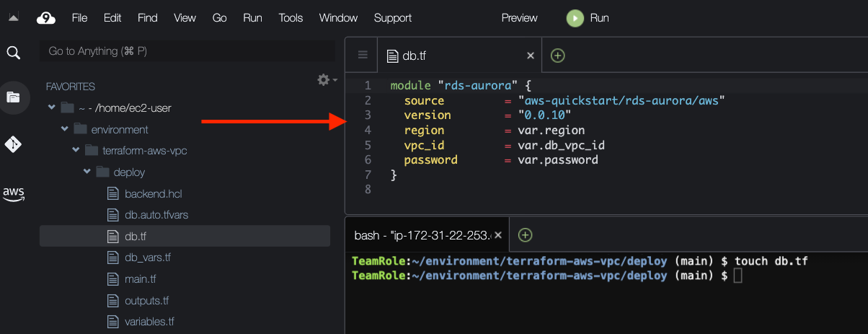Open the AWS toolkit panel

pos(13,193)
